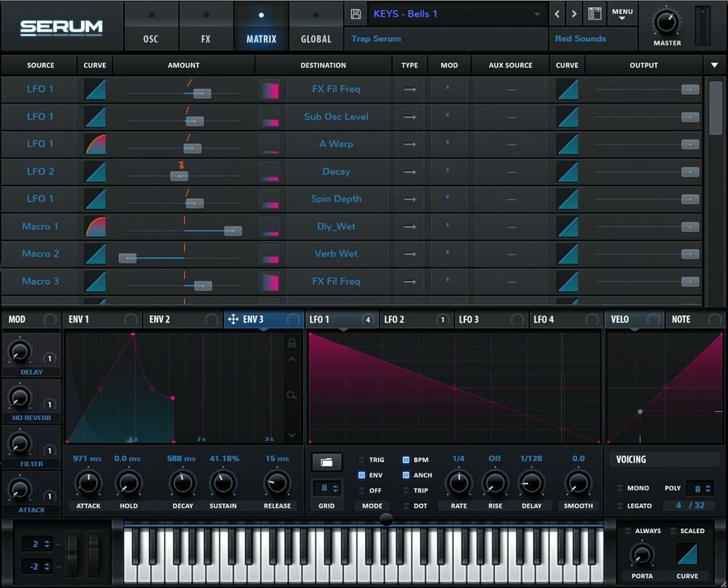Viewport: 728px width, 588px height.
Task: Click the curve icon for LFO 2 Decay row
Action: pos(95,172)
